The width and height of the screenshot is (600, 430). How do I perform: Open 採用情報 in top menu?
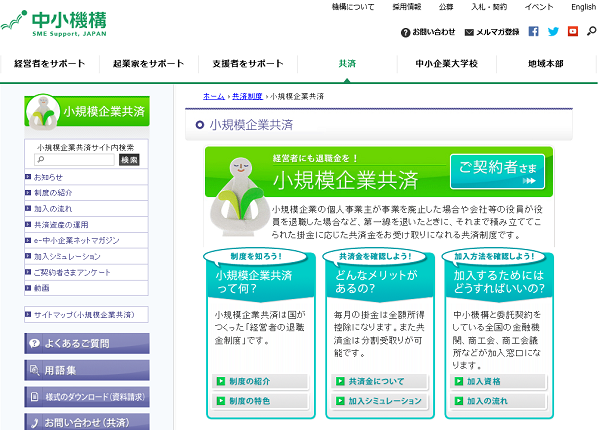click(407, 7)
